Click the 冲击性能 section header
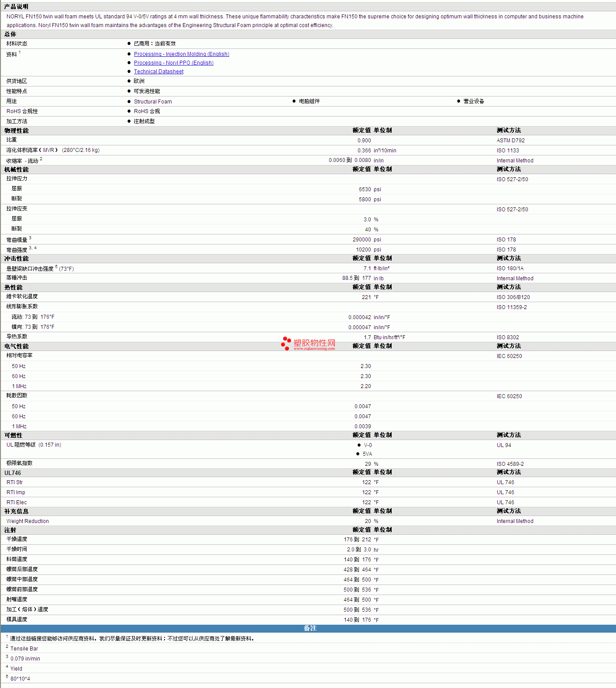This screenshot has width=616, height=688. (17, 258)
